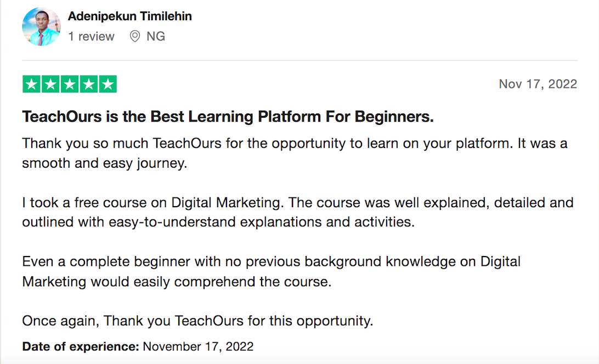Click the NG country label
599x364 pixels.
(x=156, y=36)
